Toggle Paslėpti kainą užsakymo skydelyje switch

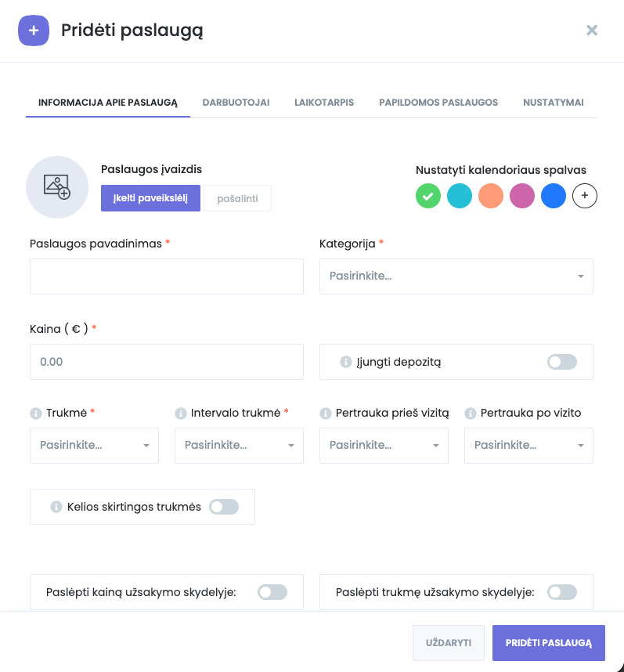point(272,592)
